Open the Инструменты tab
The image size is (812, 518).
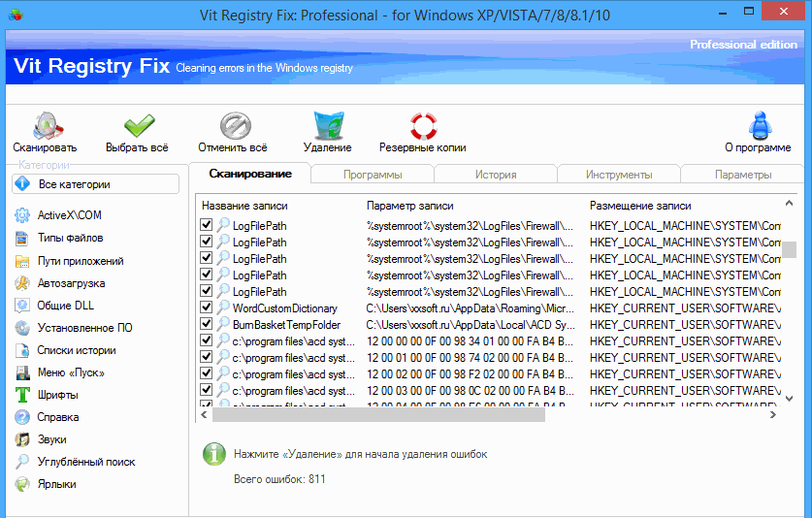(619, 175)
